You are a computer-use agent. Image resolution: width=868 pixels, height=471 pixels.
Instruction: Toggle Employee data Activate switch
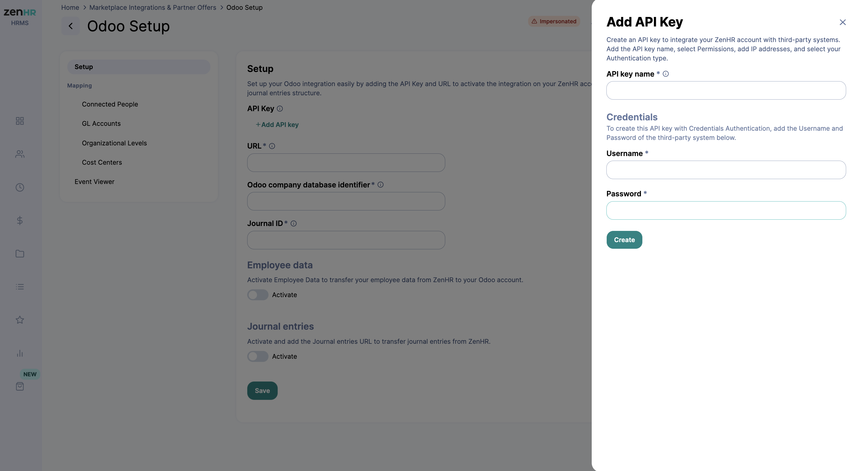(258, 295)
